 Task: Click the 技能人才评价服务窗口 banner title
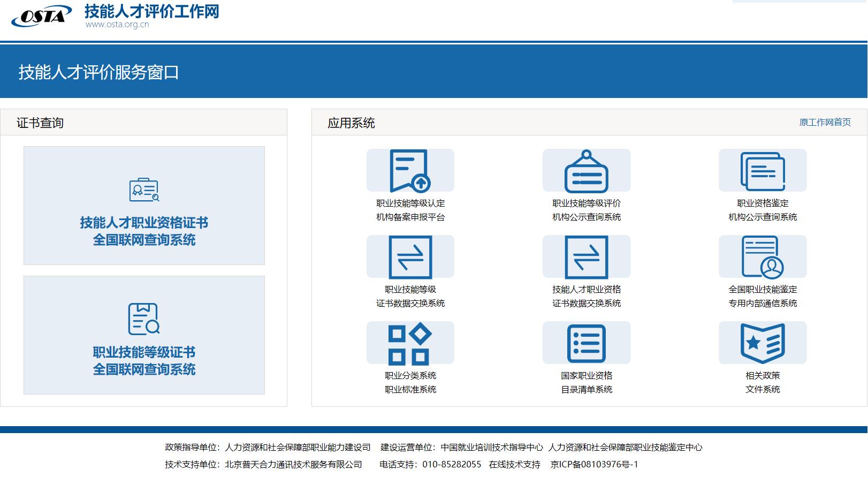(x=99, y=72)
